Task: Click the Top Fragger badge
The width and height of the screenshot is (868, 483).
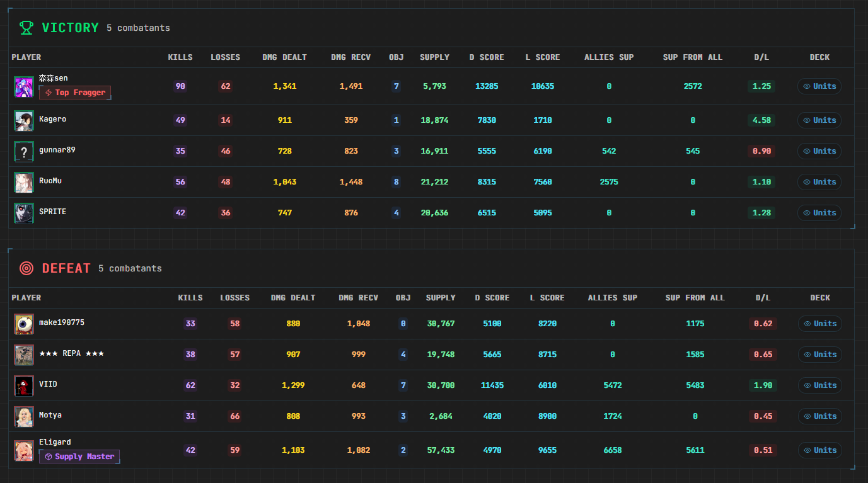Action: [x=75, y=93]
